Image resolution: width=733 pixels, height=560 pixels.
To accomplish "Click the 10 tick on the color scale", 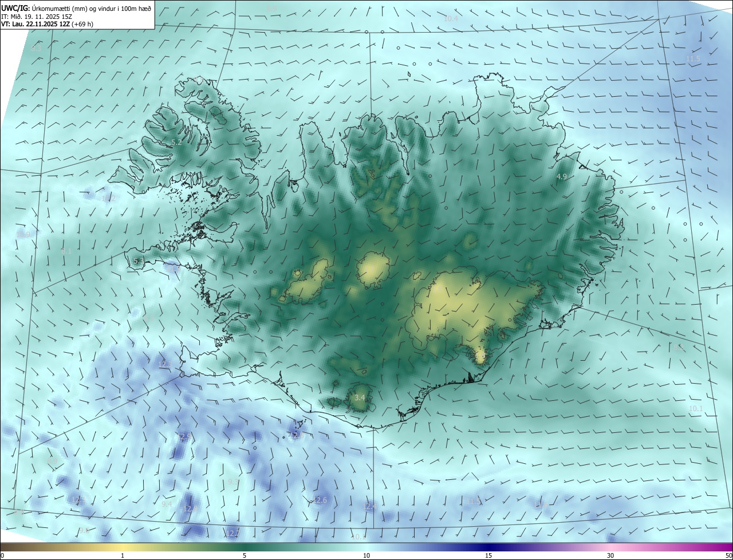I will (x=366, y=555).
